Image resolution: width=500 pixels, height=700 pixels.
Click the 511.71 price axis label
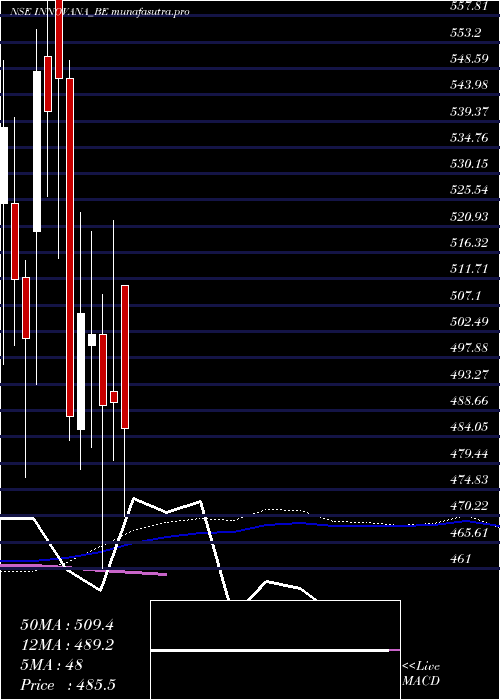click(469, 269)
